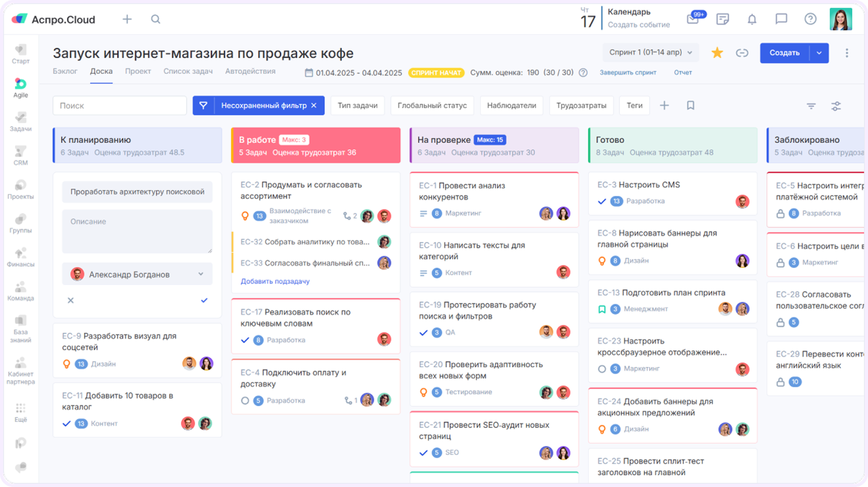Open date range 01.04.2025 - 04.04.2025
This screenshot has width=868, height=487.
point(354,72)
